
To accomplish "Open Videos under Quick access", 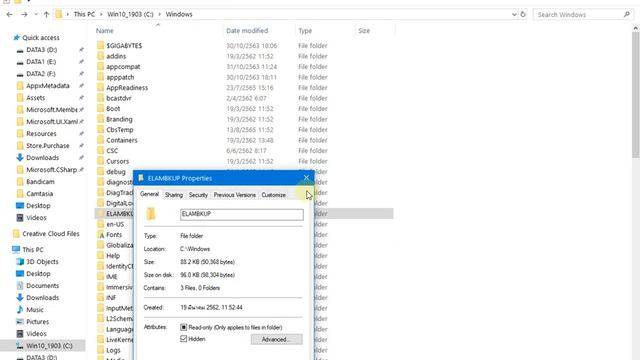I will point(36,218).
